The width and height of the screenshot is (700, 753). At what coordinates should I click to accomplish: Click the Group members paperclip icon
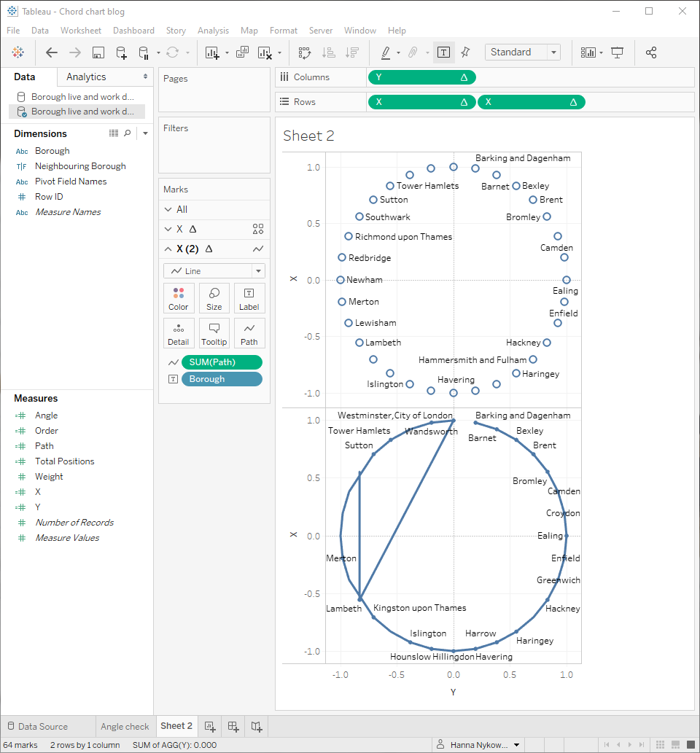tap(413, 52)
